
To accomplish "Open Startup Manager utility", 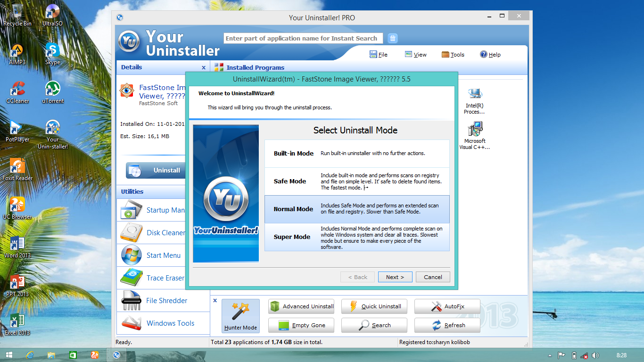I will point(151,210).
